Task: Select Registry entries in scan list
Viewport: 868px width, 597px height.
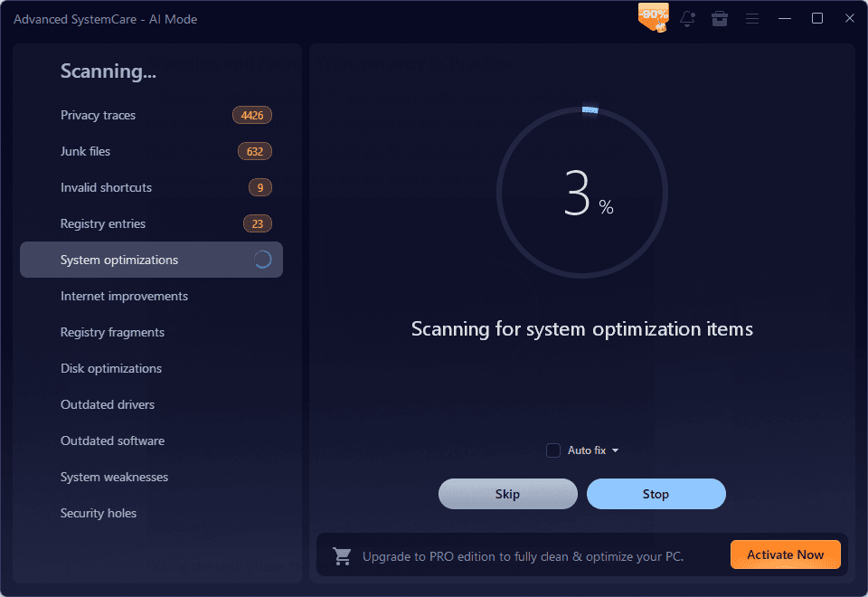Action: point(151,223)
